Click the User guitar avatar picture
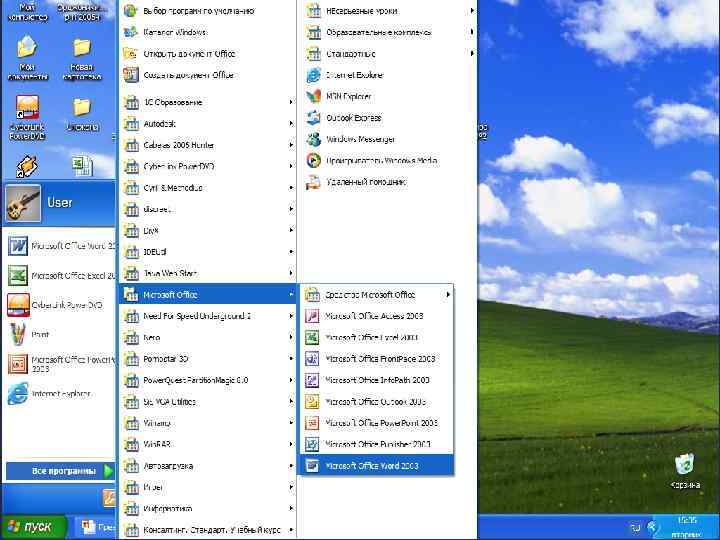The width and height of the screenshot is (720, 540). click(23, 202)
